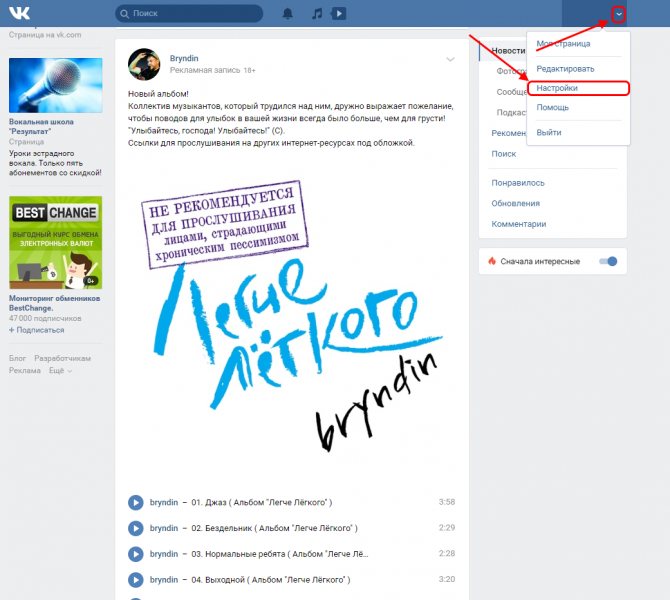The width and height of the screenshot is (670, 600).
Task: Click the flame icon beside Сначала интересные
Action: click(x=492, y=261)
